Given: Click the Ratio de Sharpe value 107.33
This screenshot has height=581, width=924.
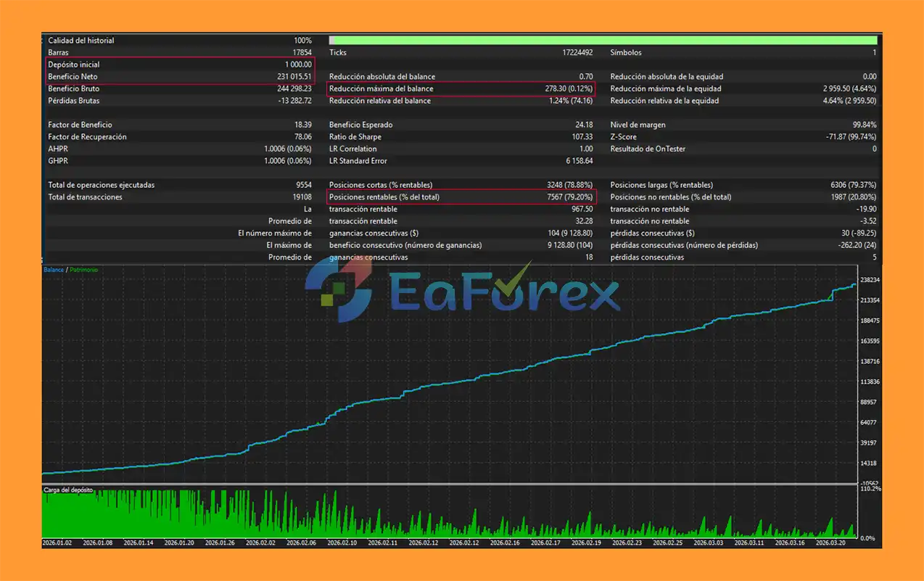Looking at the screenshot, I should (x=581, y=137).
